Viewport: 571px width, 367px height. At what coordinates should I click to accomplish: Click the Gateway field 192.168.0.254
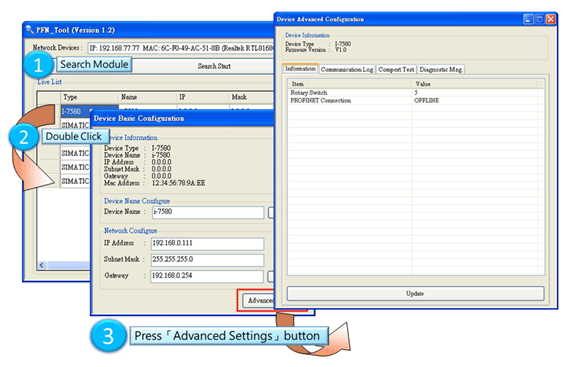pos(207,276)
